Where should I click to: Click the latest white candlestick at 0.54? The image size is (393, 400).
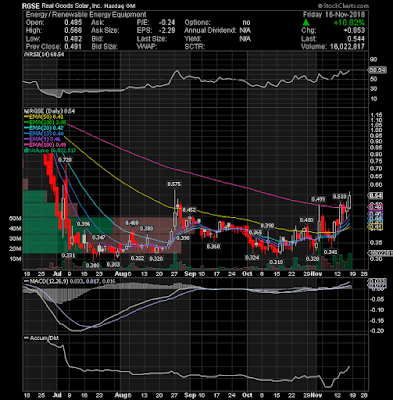point(349,201)
